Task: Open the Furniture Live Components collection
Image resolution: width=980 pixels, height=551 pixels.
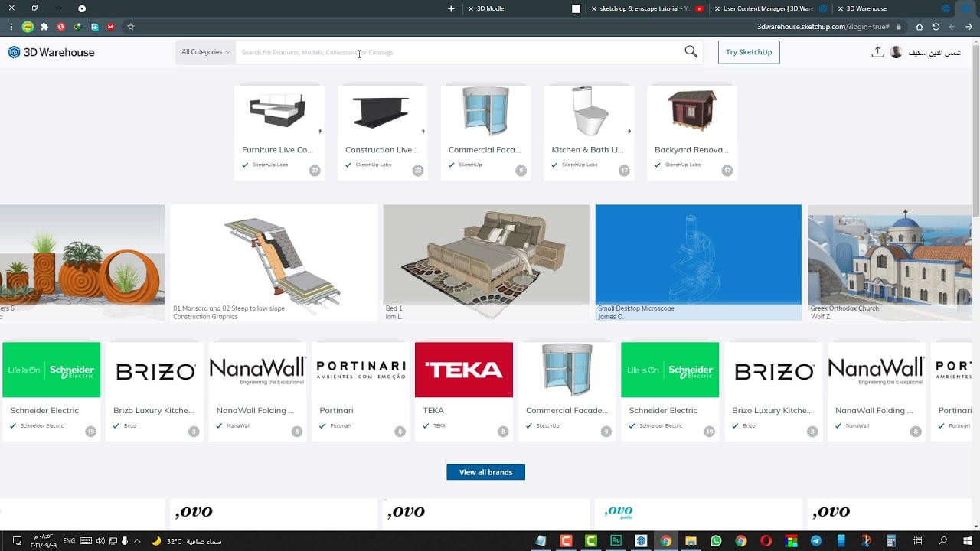Action: (x=279, y=133)
